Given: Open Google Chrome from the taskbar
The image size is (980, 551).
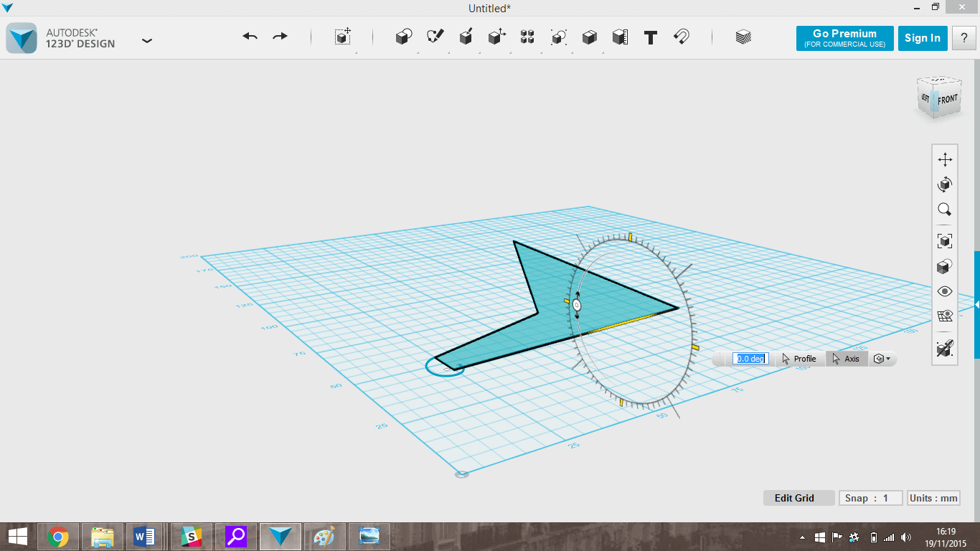Looking at the screenshot, I should (x=58, y=536).
